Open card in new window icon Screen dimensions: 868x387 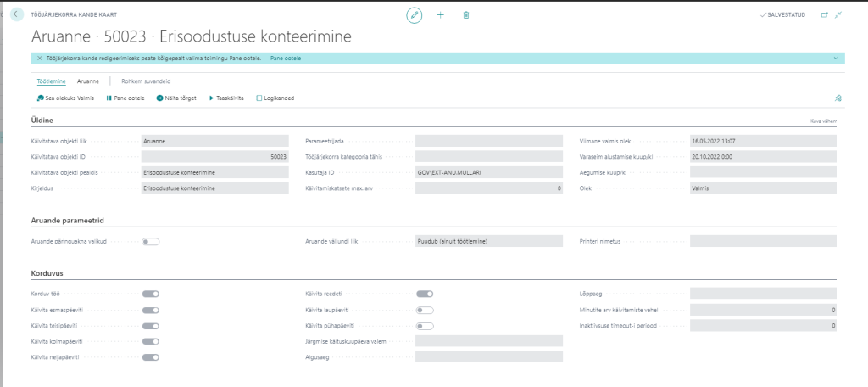point(824,15)
